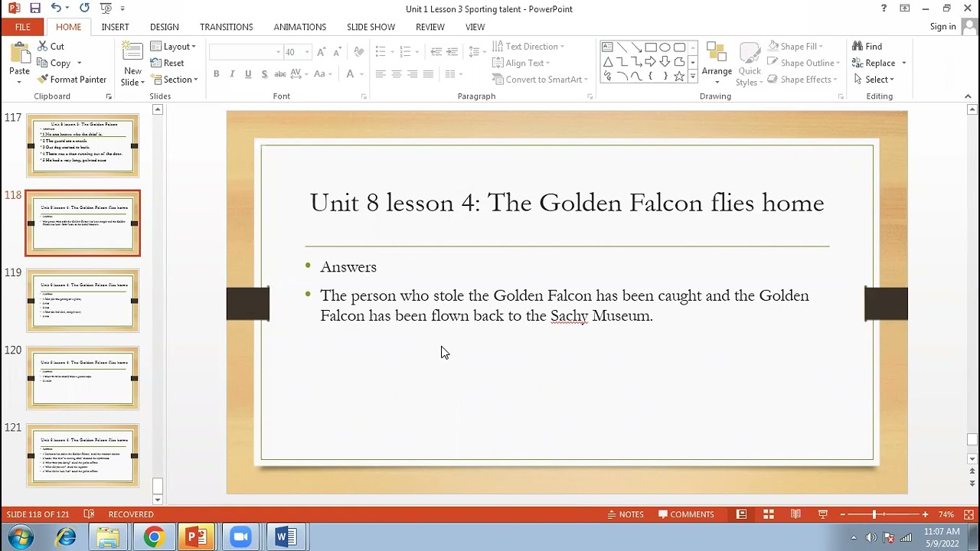Screen dimensions: 980x551
Task: Switch to the SLIDE SHOW tab
Action: point(371,27)
